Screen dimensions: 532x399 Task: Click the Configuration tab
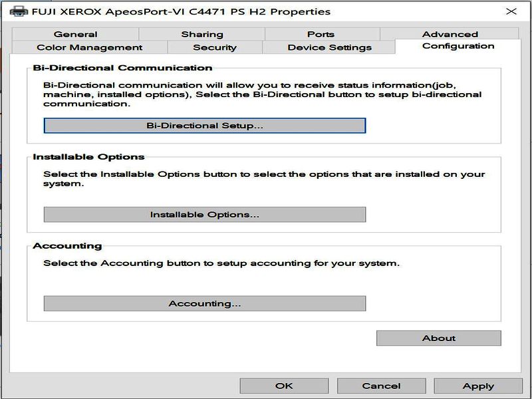458,46
